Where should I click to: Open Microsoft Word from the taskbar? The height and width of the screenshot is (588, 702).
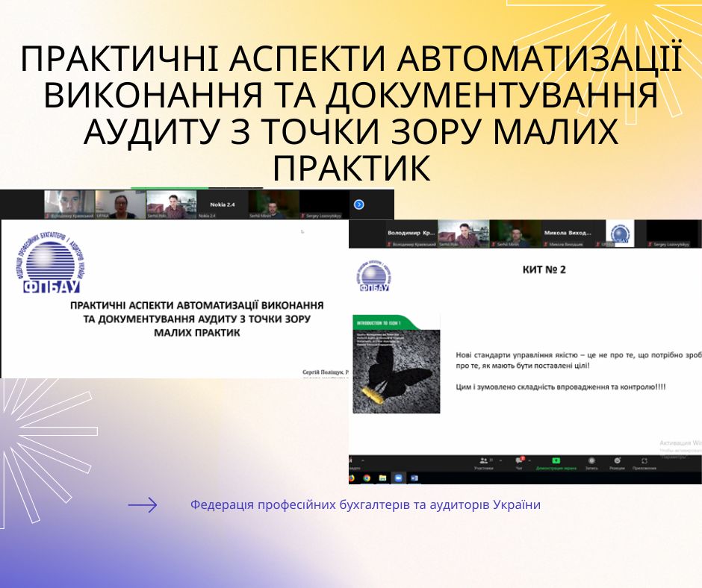pos(414,478)
